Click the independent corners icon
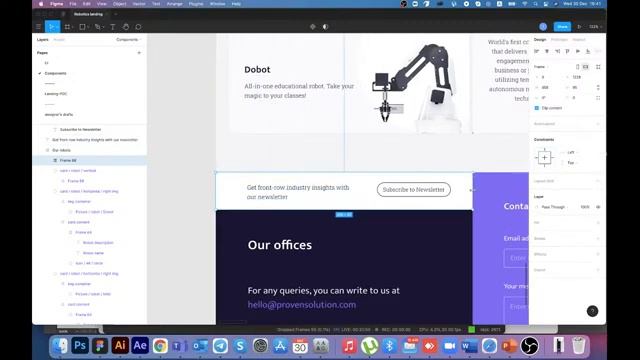The image size is (640, 360). (598, 98)
